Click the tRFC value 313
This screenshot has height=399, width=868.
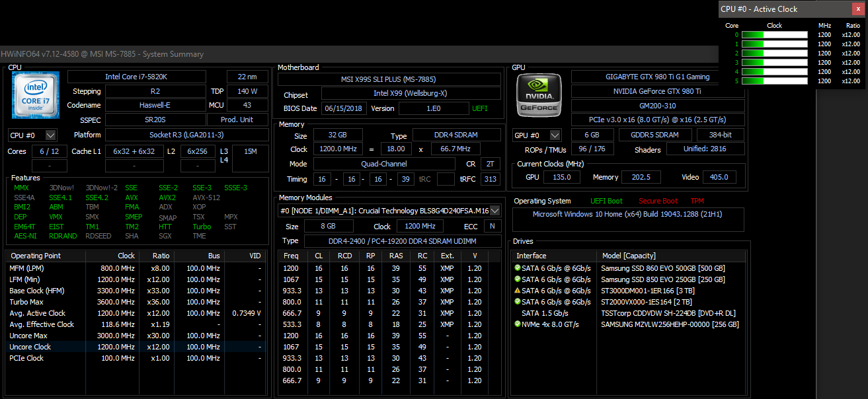tap(489, 179)
